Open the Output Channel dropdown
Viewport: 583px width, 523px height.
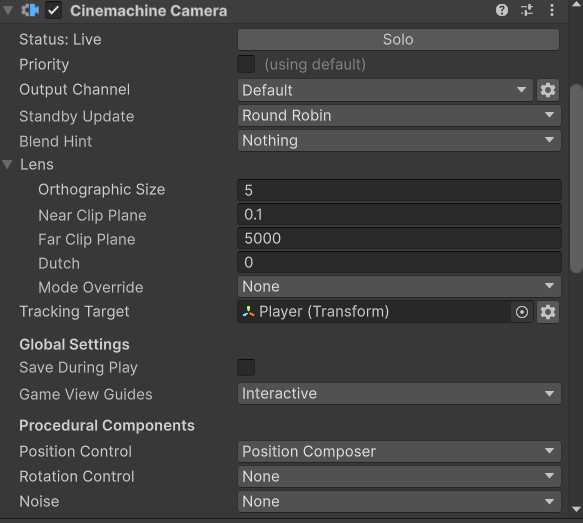[385, 90]
